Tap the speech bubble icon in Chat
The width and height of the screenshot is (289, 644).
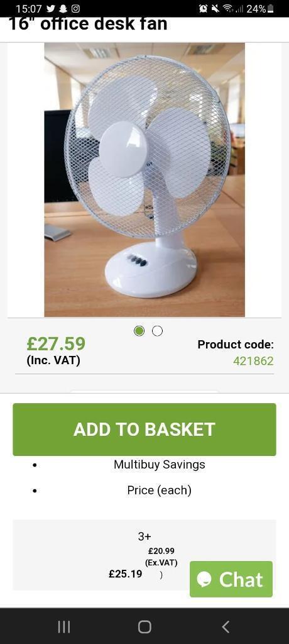click(204, 579)
